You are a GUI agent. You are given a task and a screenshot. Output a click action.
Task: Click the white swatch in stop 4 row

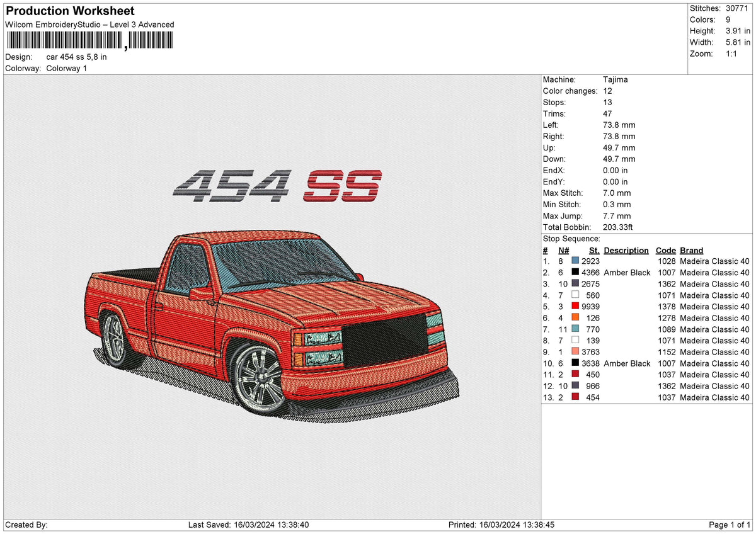coord(575,294)
